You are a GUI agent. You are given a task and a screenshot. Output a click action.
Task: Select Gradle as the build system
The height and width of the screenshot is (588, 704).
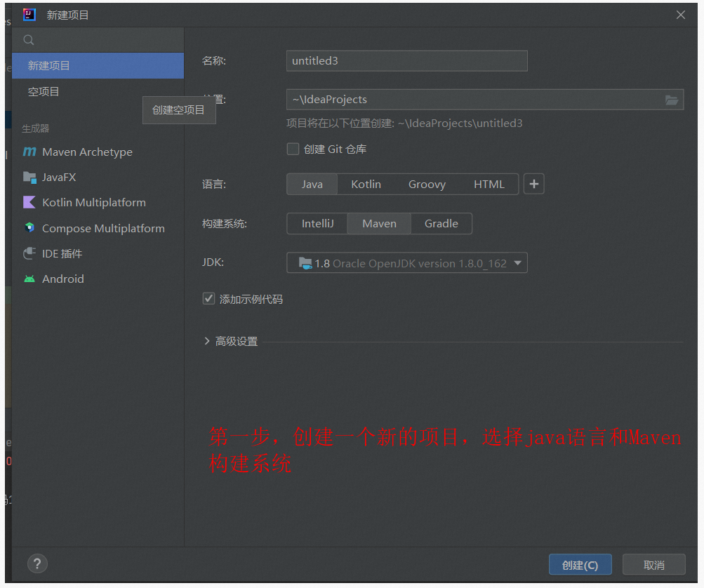click(x=441, y=223)
